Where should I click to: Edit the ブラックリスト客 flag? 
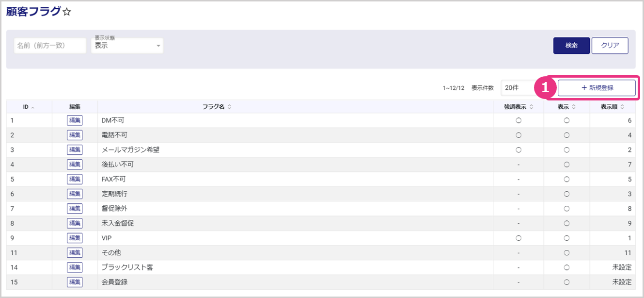click(75, 267)
